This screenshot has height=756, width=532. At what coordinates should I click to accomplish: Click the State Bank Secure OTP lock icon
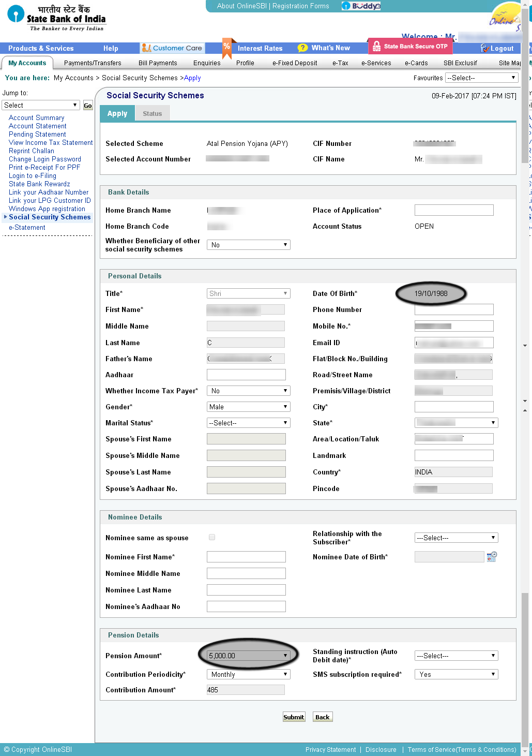(377, 46)
